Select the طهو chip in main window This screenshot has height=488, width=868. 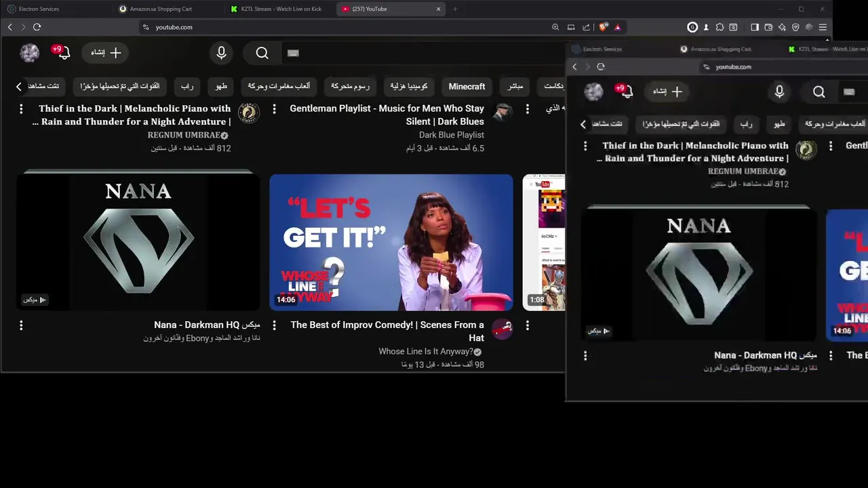[x=221, y=86]
